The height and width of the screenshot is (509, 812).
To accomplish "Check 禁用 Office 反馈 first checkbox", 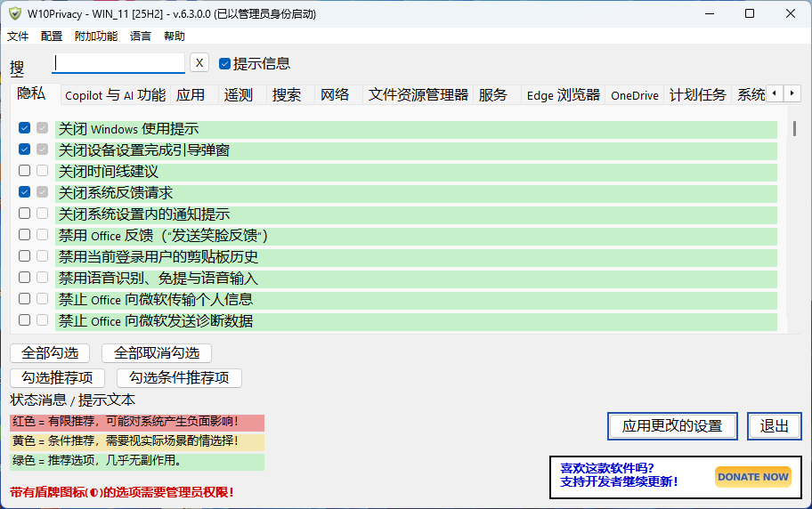I will [x=24, y=235].
